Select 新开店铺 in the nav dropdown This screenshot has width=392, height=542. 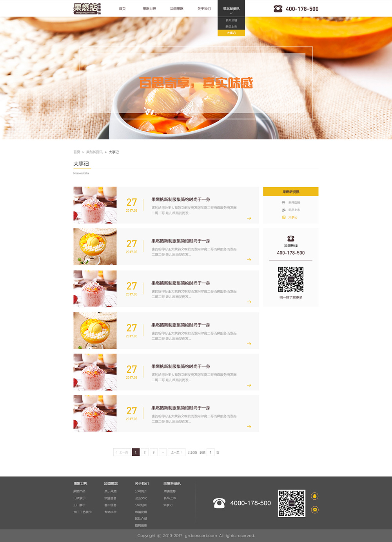[231, 20]
